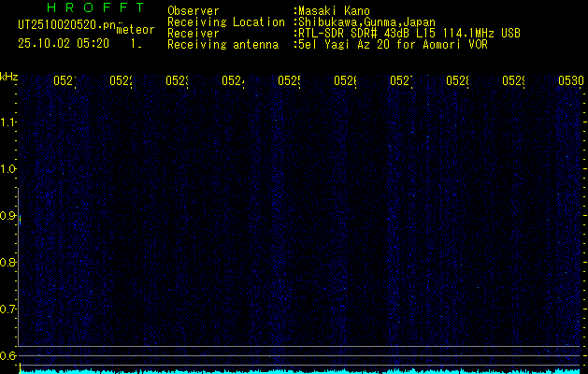588x374 pixels.
Task: Click the 1.1 kHz axis label
Action: click(7, 122)
